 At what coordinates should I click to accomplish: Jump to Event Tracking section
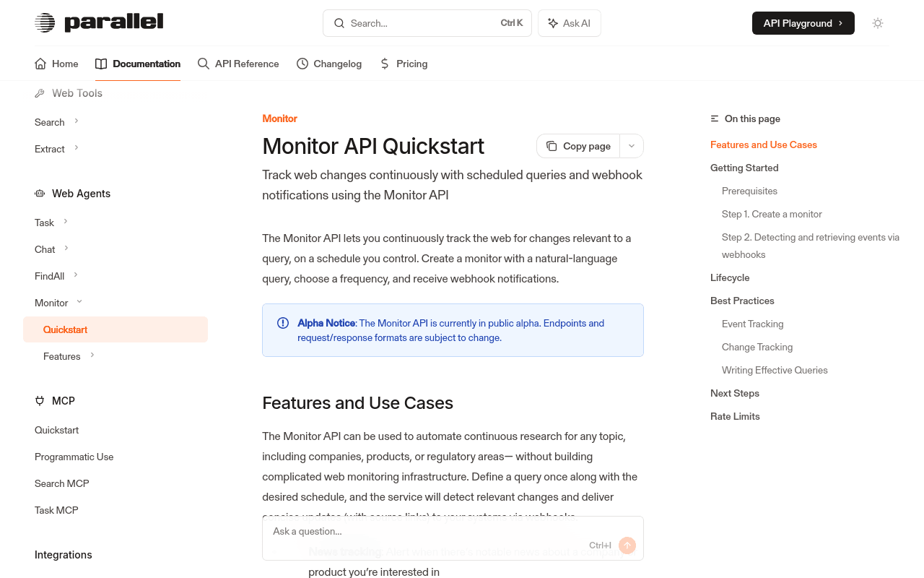(x=752, y=324)
